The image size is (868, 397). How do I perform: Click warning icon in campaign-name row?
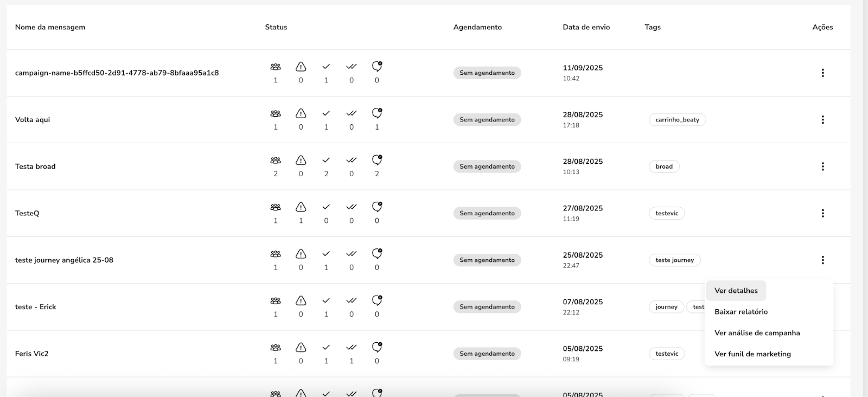click(x=301, y=67)
